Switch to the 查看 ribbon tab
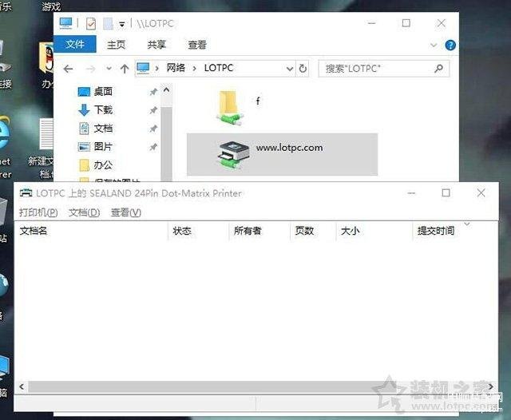The height and width of the screenshot is (420, 511). click(x=197, y=45)
